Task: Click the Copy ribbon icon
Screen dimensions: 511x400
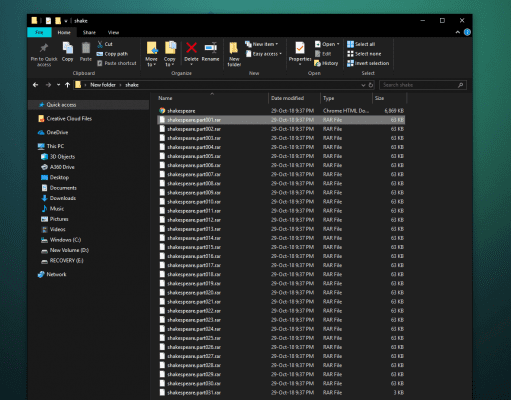Action: [68, 48]
